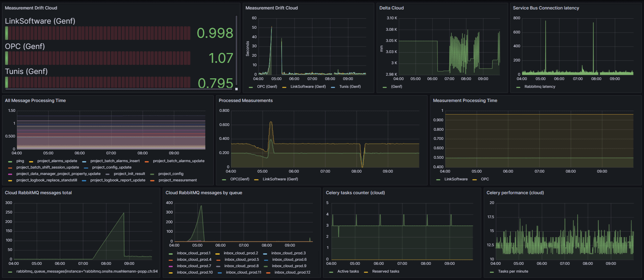Click the blue marker beside Tunis (Genf) legend
Viewport: 644px width, 280px height.
click(x=333, y=87)
